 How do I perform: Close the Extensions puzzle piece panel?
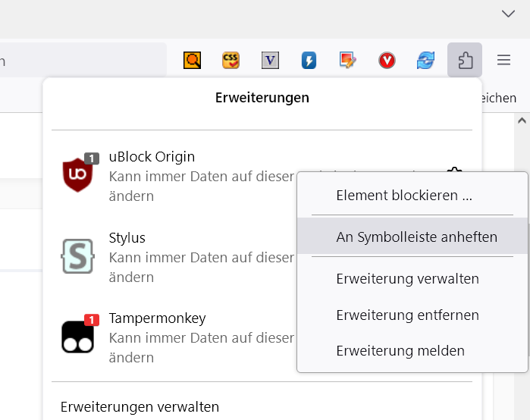(465, 60)
